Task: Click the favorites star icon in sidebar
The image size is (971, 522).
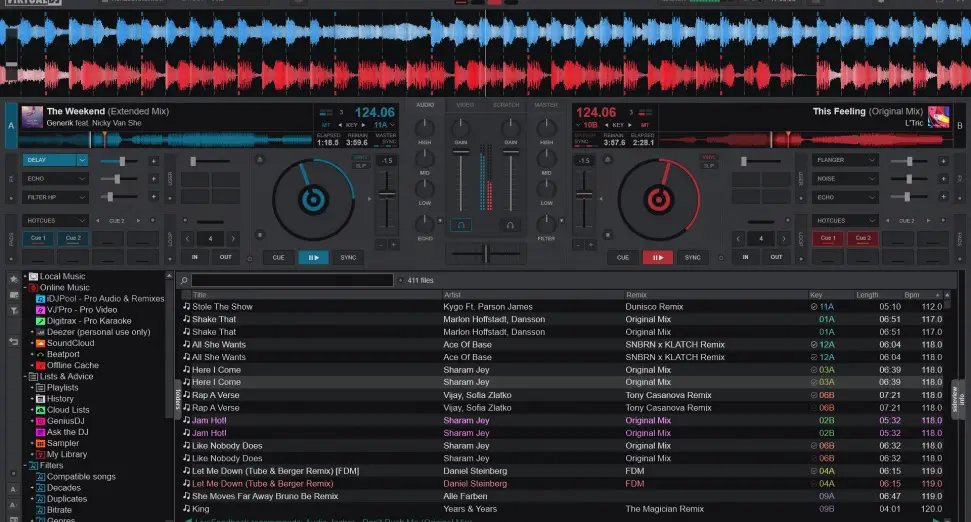Action: pos(14,279)
